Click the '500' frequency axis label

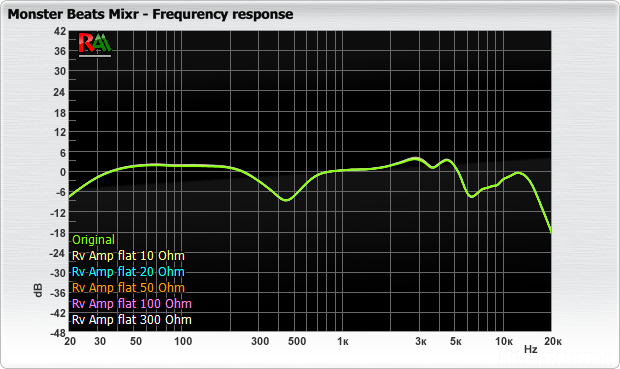(297, 341)
